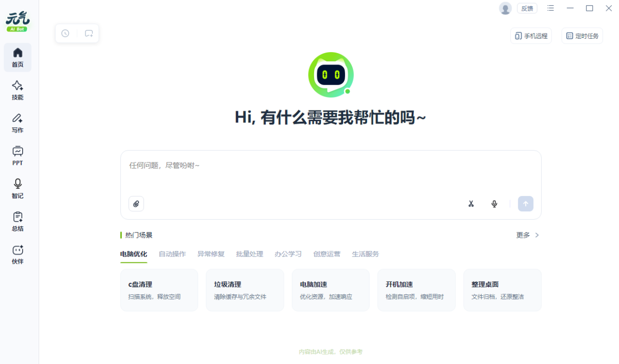Image resolution: width=619 pixels, height=364 pixels.
Task: Open the 技能 skills section in sidebar
Action: point(18,90)
